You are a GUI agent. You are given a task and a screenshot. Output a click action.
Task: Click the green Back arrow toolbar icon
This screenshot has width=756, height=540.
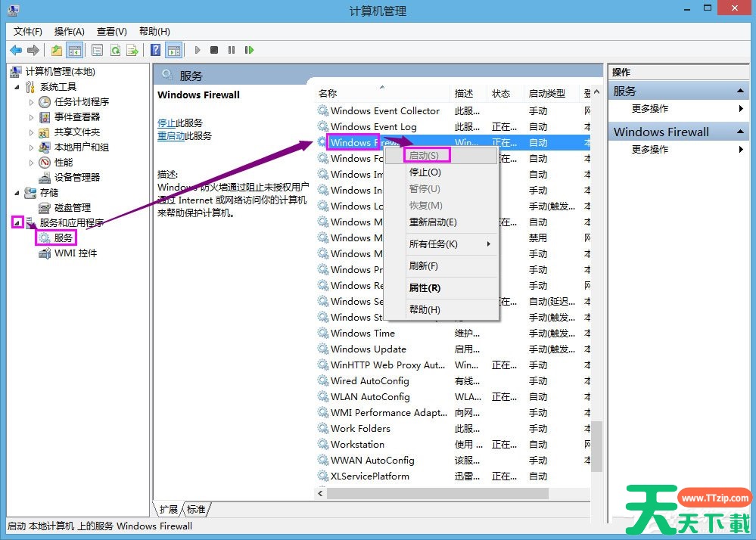click(x=15, y=50)
